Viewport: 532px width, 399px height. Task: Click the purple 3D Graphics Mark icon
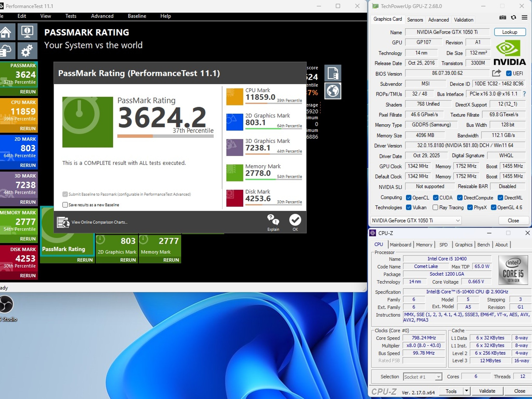(x=235, y=147)
